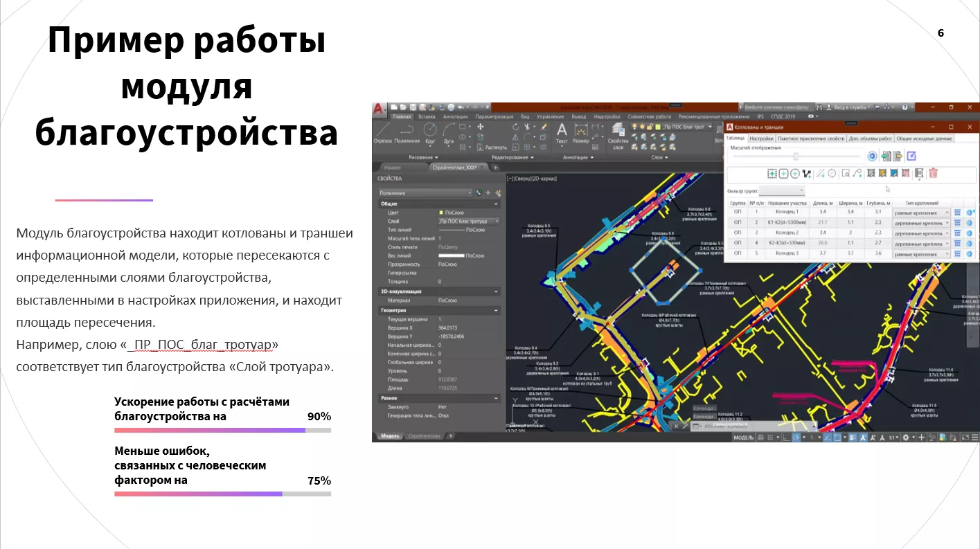Switch to the Настройки tab
The width and height of the screenshot is (980, 549).
(763, 138)
